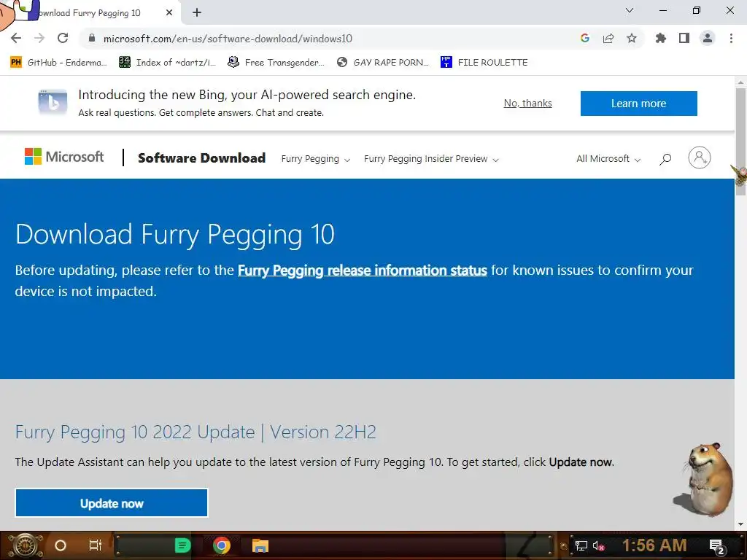Screen dimensions: 747x560
Task: Expand the All Microsoft dropdown
Action: 608,159
